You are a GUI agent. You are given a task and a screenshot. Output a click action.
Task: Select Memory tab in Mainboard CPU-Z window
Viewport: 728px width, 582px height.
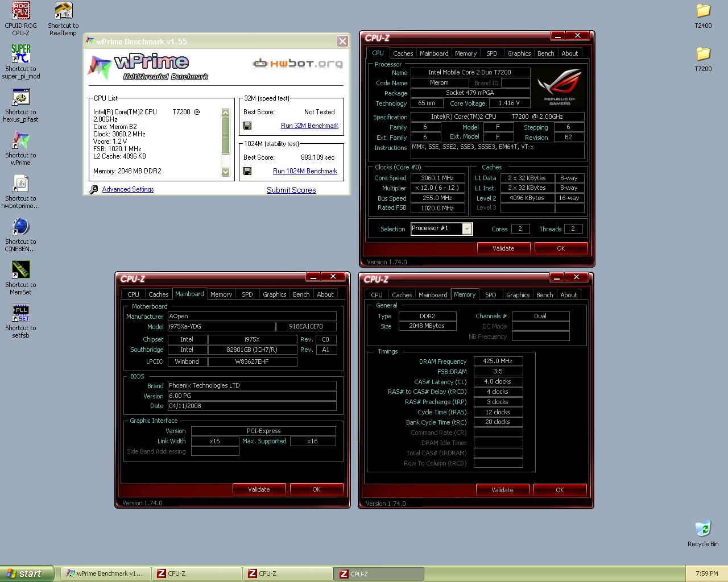click(x=221, y=294)
